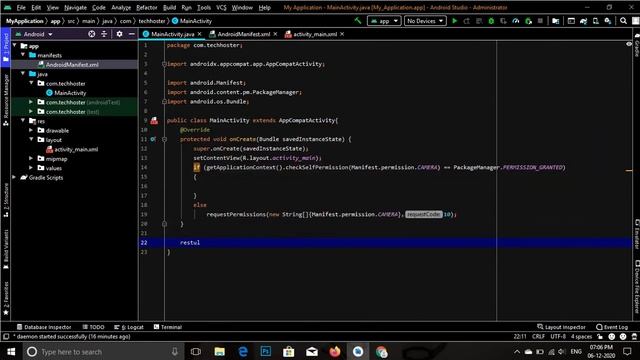Click the UTF-8 encoding status
This screenshot has width=640, height=360.
tap(558, 337)
